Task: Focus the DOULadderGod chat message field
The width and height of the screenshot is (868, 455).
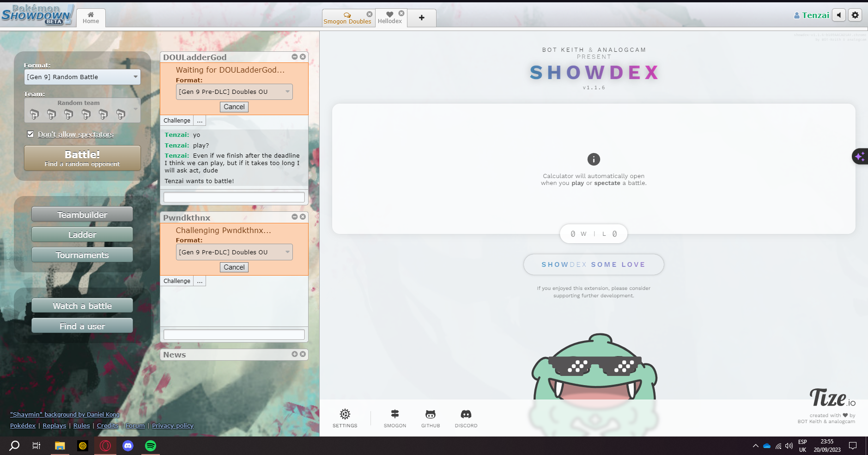Action: [234, 197]
